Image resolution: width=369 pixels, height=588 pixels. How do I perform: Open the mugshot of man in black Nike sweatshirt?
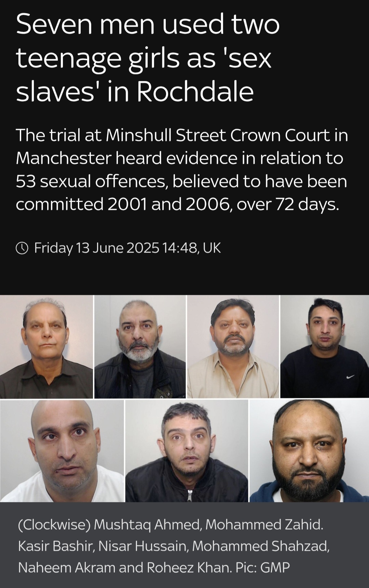click(325, 347)
